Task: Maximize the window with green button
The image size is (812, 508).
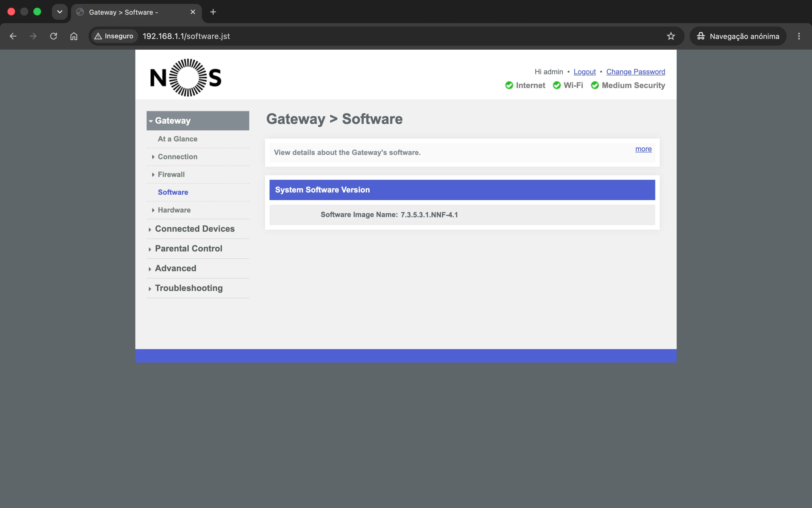Action: click(37, 12)
